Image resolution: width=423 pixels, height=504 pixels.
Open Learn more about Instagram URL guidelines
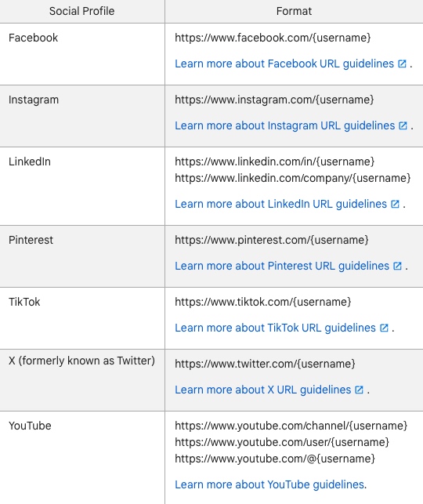point(285,125)
